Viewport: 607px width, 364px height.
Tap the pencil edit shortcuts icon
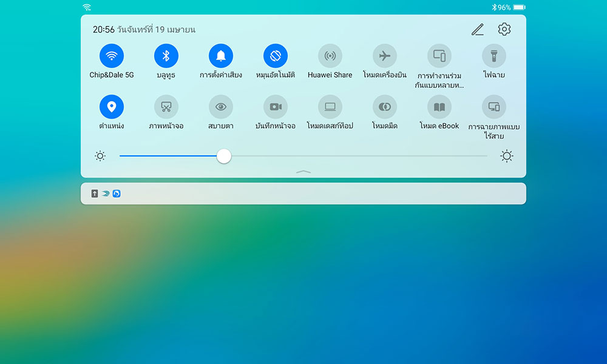coord(478,29)
